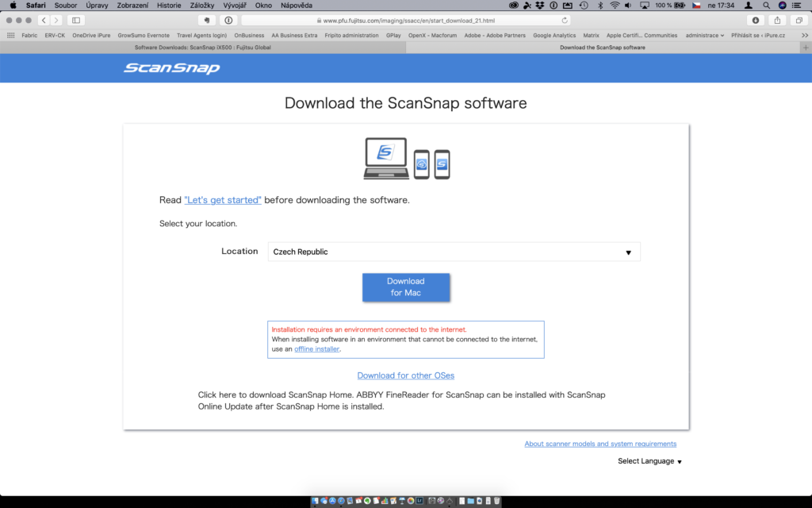Open the App Store from the Dock
The width and height of the screenshot is (812, 508).
[x=332, y=501]
